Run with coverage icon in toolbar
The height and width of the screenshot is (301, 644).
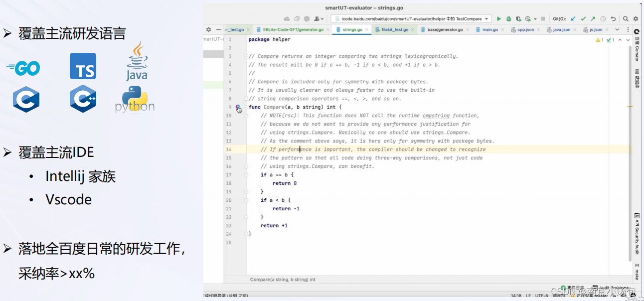[x=518, y=19]
